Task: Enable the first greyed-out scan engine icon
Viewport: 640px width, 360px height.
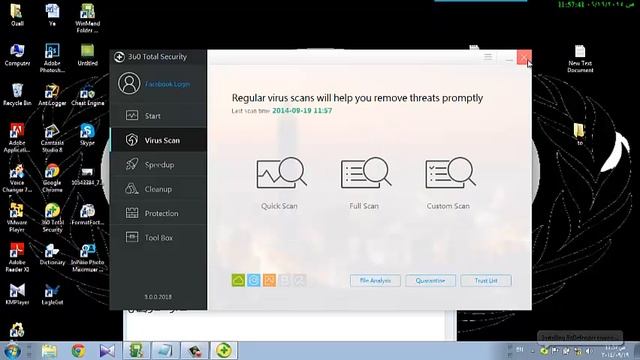Action: (284, 280)
